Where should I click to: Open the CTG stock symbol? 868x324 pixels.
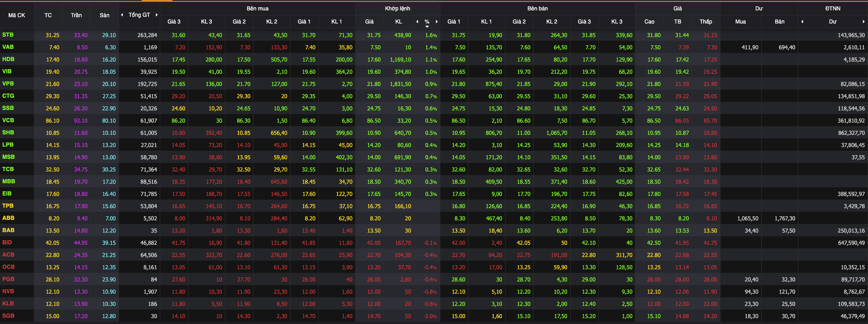(8, 96)
